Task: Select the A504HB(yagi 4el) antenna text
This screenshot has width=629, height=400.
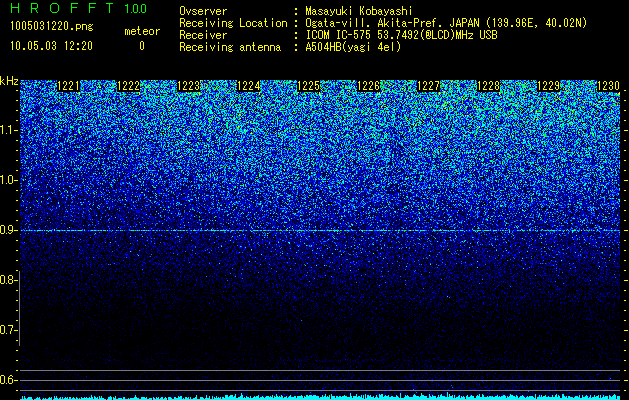Action: coord(353,47)
